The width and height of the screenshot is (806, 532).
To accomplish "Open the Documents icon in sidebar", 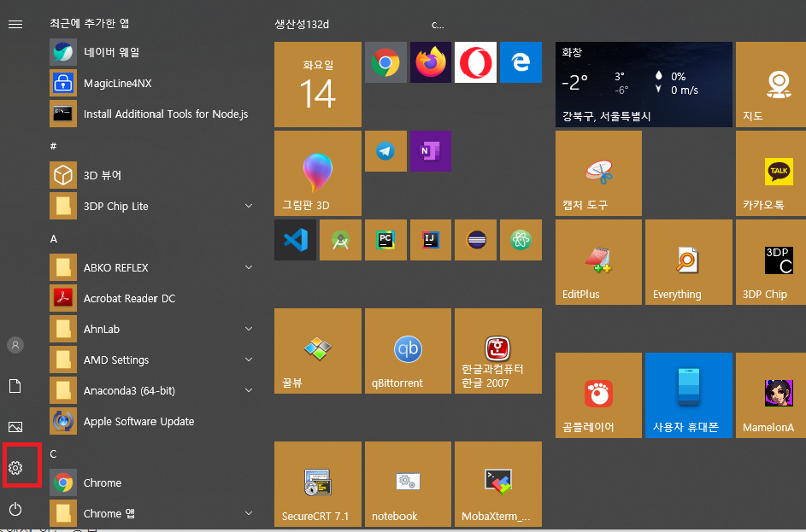I will 15,386.
